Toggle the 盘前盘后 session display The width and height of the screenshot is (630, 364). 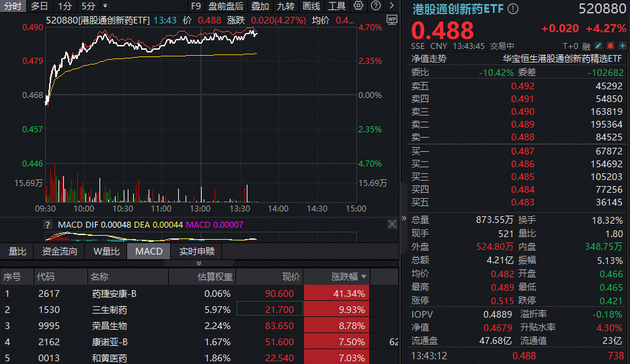[x=226, y=6]
